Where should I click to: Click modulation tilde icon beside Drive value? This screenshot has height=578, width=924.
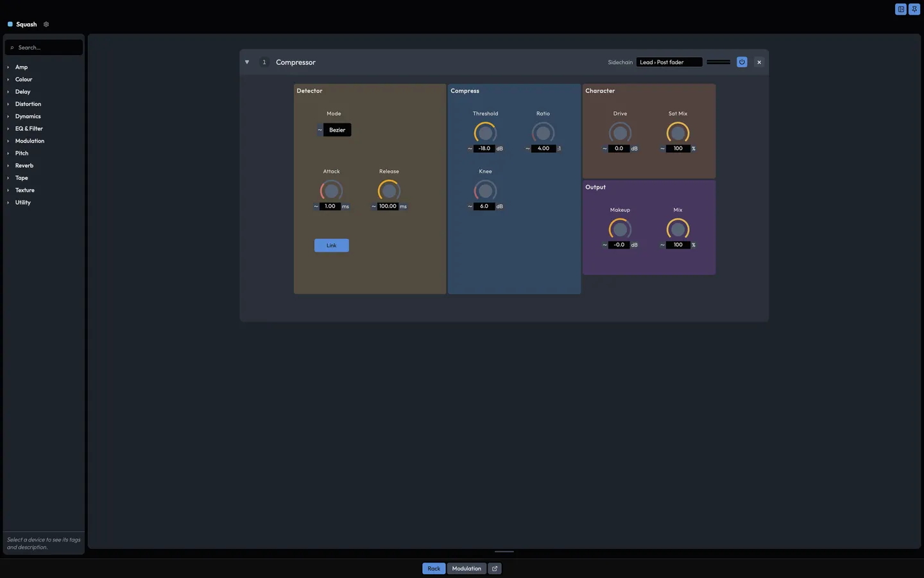[604, 148]
